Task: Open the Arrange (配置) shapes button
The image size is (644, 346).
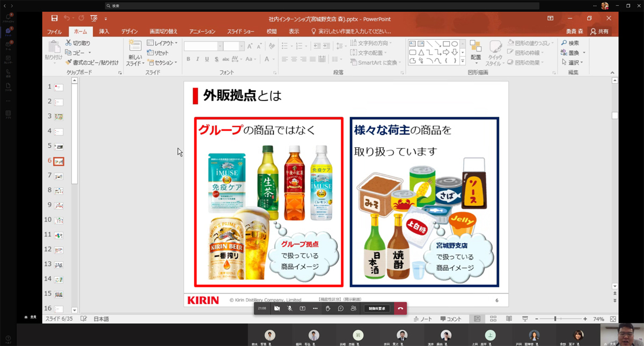Action: point(475,53)
